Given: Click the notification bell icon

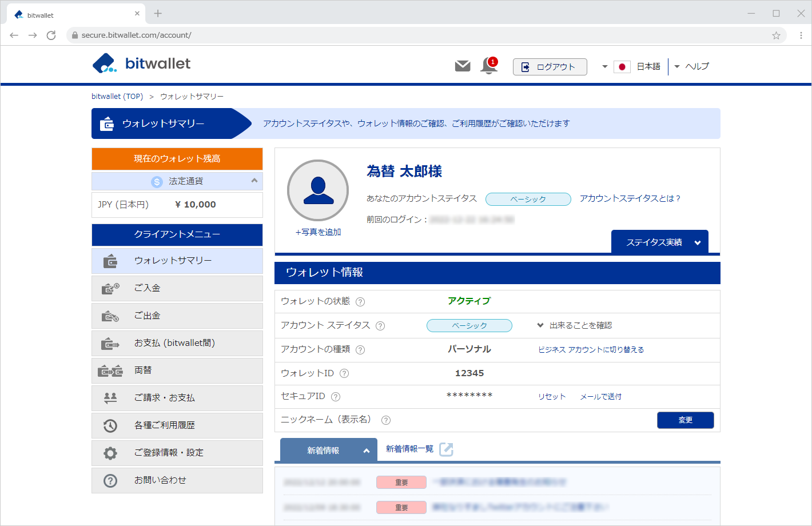Looking at the screenshot, I should click(489, 66).
